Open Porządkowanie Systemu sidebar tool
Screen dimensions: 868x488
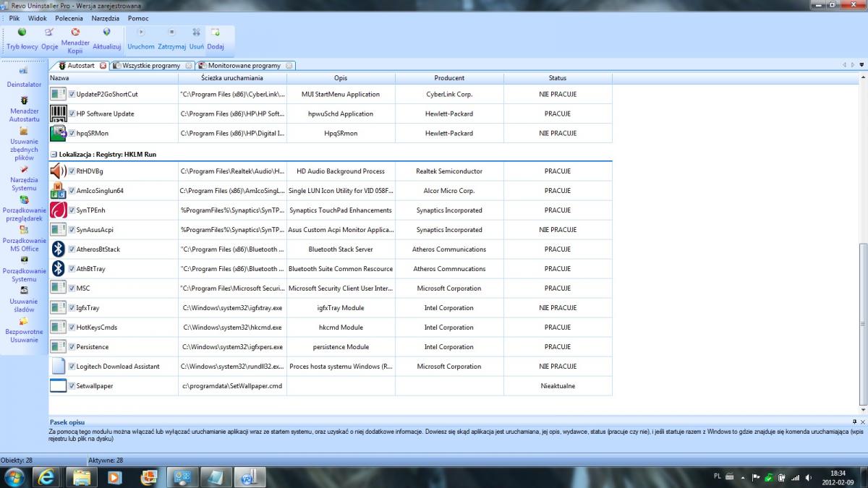coord(24,270)
